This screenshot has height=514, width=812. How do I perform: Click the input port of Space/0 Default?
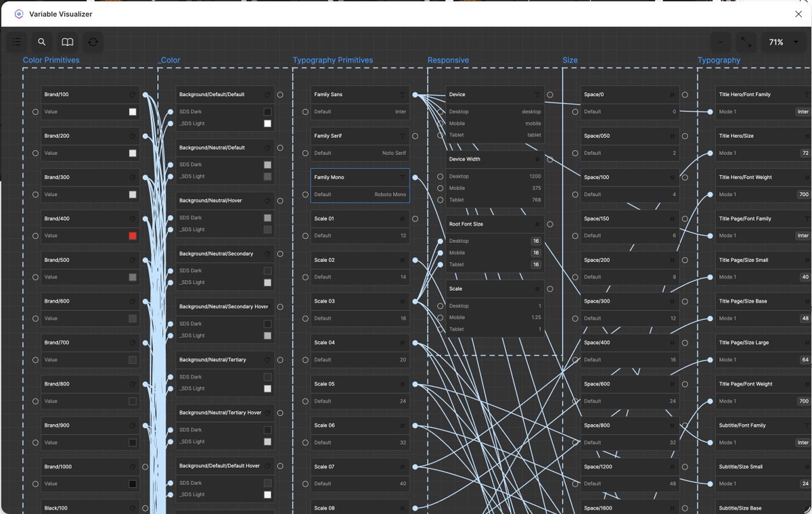pos(575,112)
